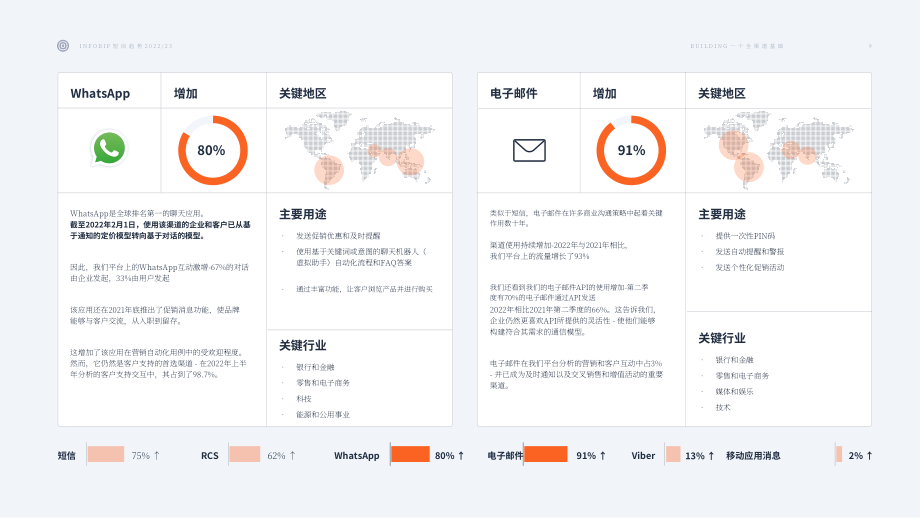The image size is (920, 518).
Task: Click 零售和电子商务 in email industries list
Action: point(742,375)
